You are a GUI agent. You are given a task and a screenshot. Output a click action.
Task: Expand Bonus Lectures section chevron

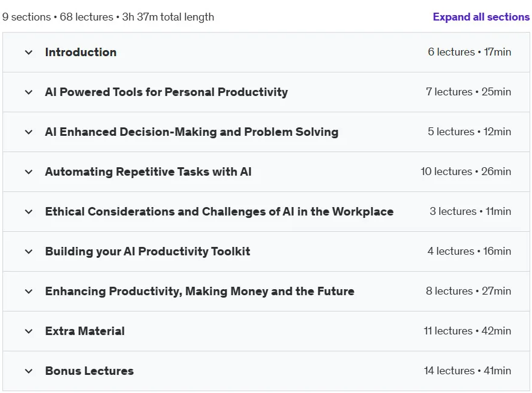(x=29, y=371)
